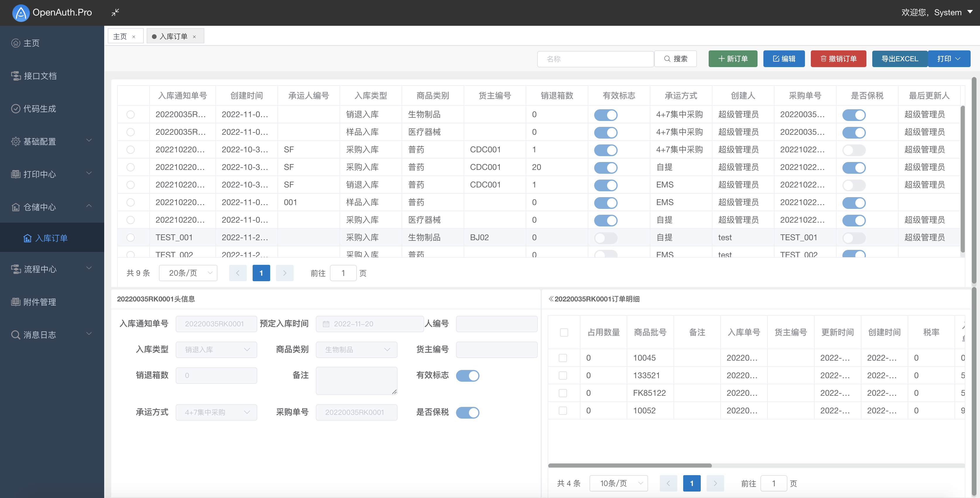This screenshot has width=980, height=498.
Task: Close the 入库订单 tab with its x icon
Action: tap(194, 37)
